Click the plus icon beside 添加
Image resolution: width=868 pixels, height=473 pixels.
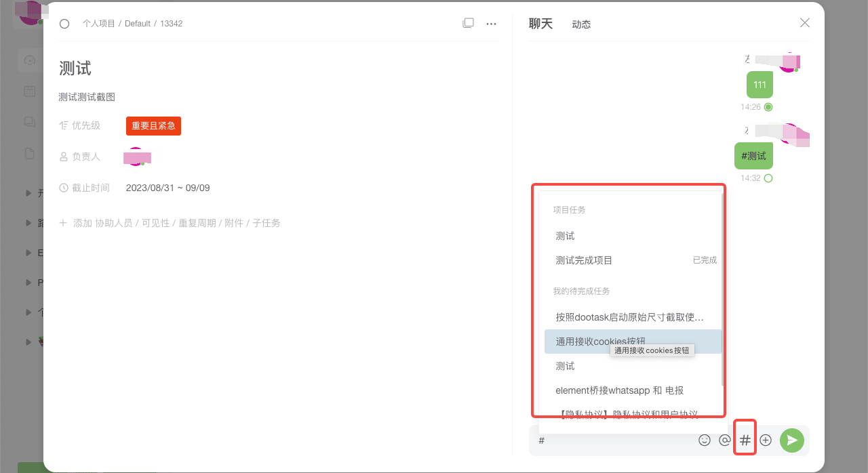click(62, 222)
